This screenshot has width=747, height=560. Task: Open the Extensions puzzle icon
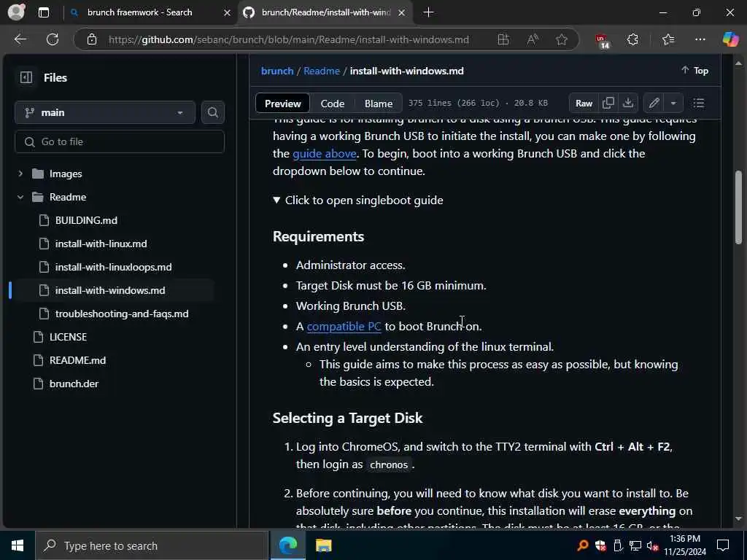[632, 39]
